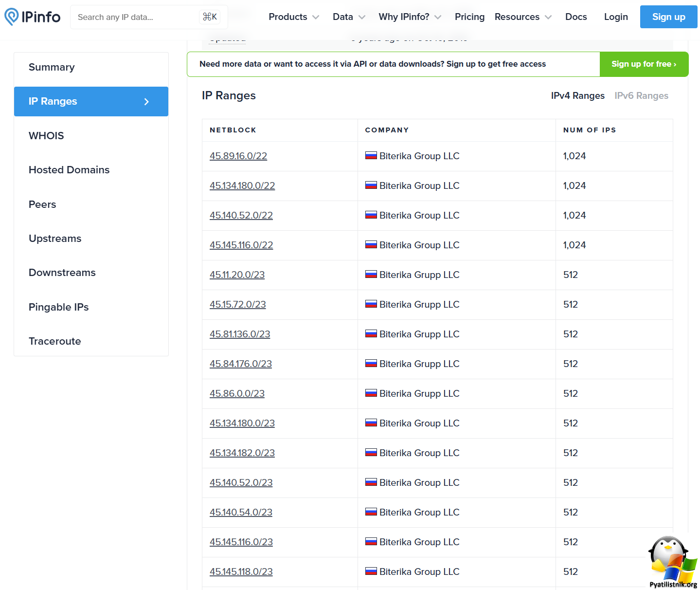700x590 pixels.
Task: Expand the Products dropdown
Action: point(293,16)
